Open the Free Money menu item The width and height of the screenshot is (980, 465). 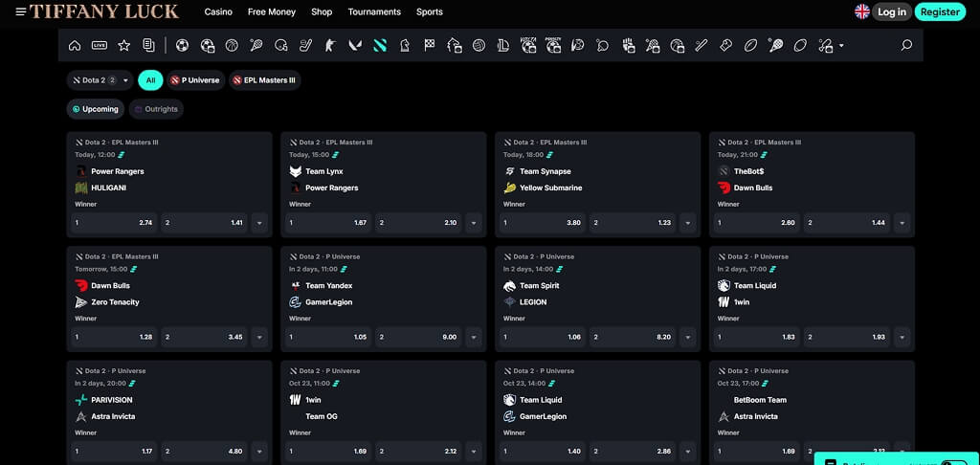point(272,11)
